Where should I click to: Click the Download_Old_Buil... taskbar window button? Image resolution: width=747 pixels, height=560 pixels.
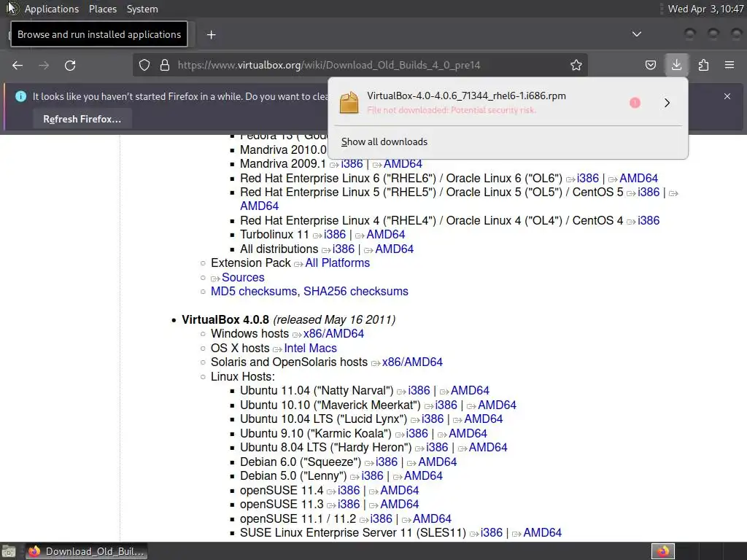point(87,551)
